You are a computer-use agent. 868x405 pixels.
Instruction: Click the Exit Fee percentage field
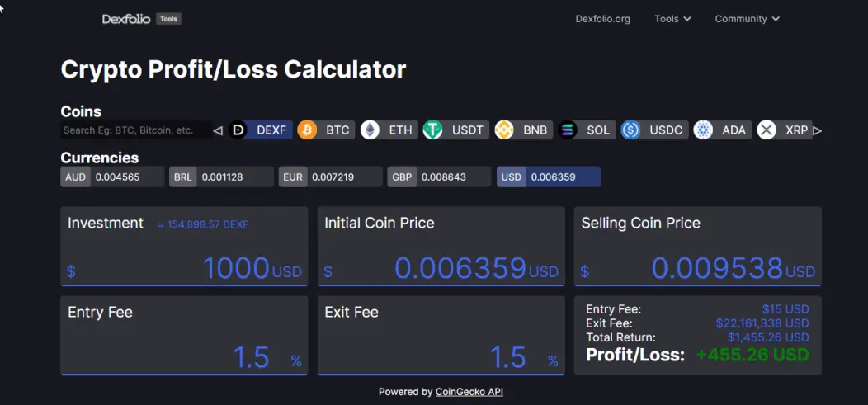click(507, 357)
